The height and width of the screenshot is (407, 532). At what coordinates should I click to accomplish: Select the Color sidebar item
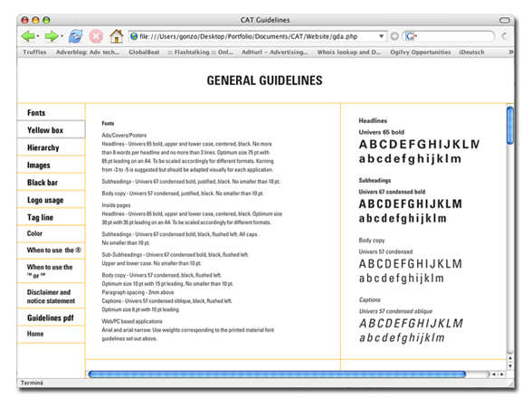tap(51, 233)
